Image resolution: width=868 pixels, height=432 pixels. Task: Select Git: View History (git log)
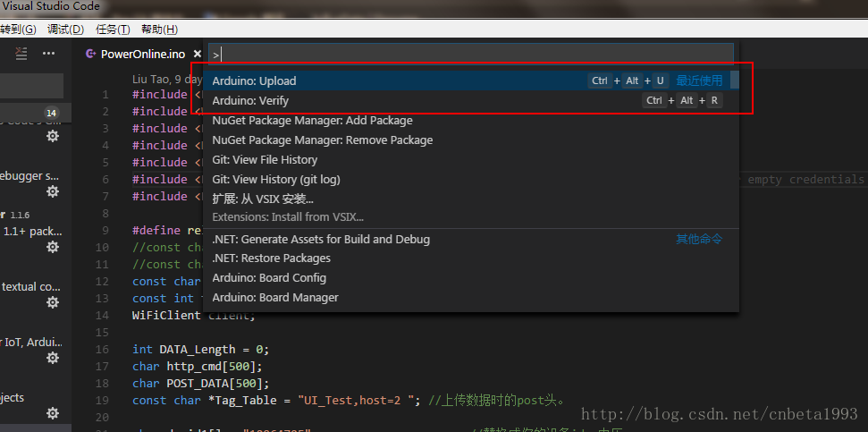pos(471,180)
